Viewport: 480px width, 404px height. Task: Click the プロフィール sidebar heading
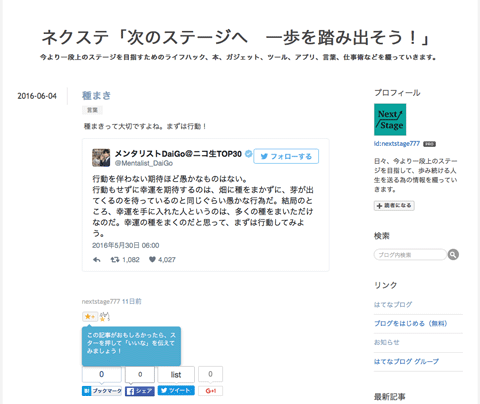click(397, 93)
